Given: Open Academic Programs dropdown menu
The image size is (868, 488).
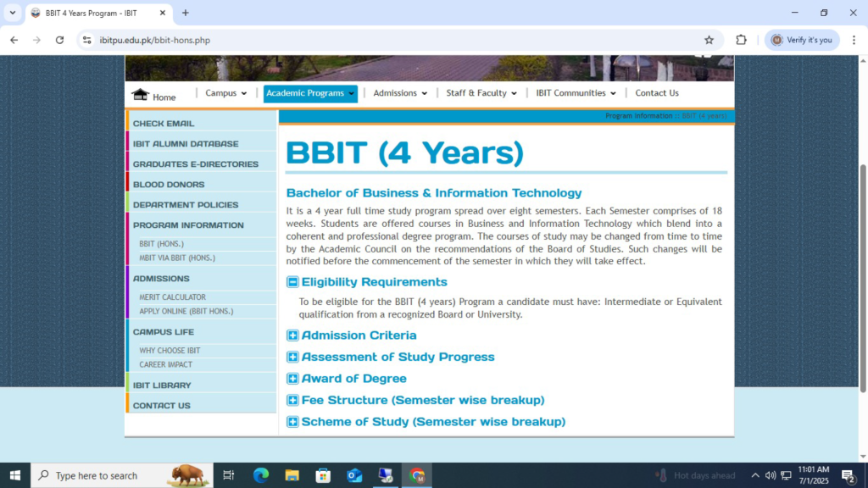Looking at the screenshot, I should click(x=310, y=93).
